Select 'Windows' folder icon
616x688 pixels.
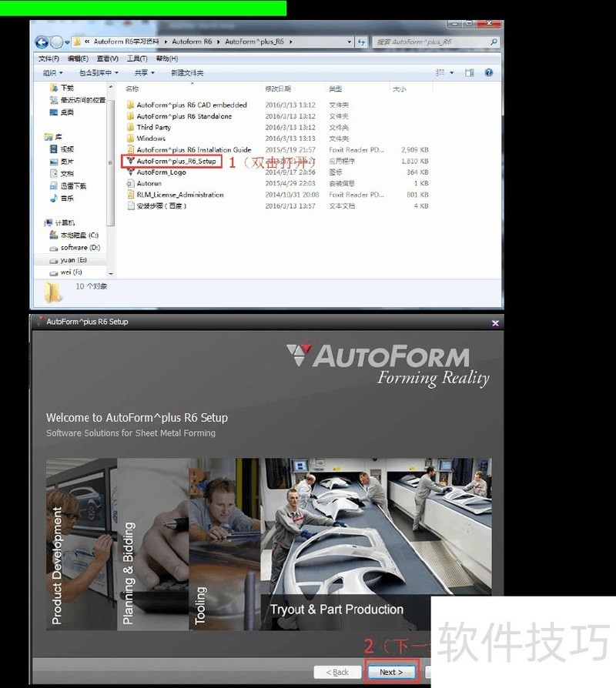click(x=130, y=139)
